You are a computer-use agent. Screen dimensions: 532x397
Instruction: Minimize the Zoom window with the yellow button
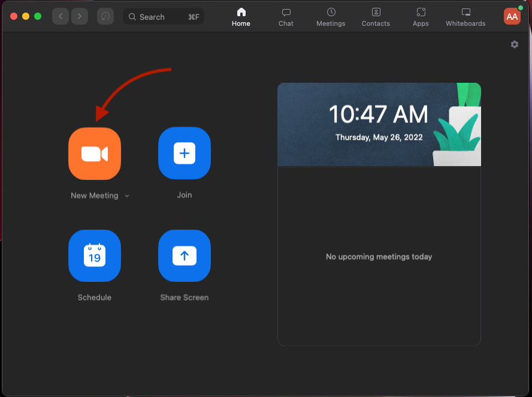tap(26, 16)
